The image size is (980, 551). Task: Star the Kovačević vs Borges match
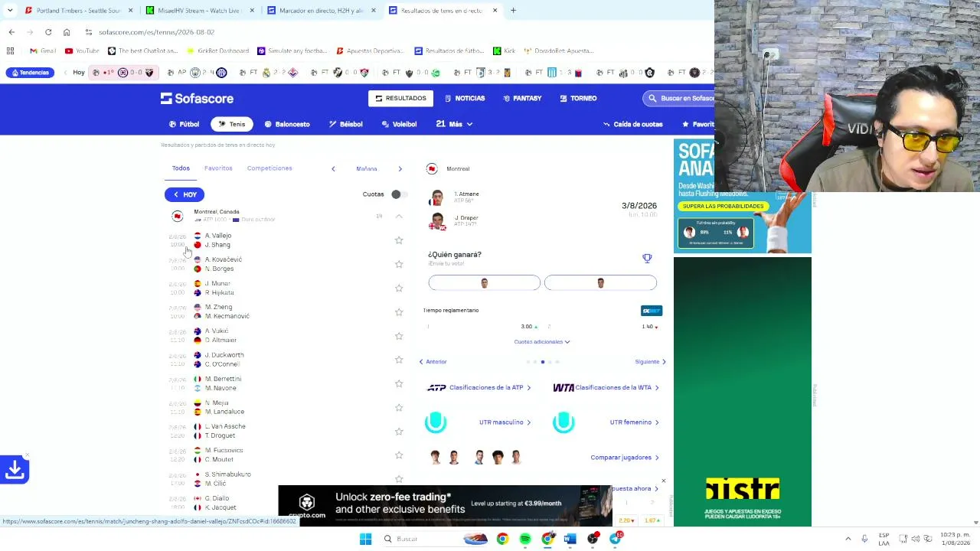click(399, 264)
